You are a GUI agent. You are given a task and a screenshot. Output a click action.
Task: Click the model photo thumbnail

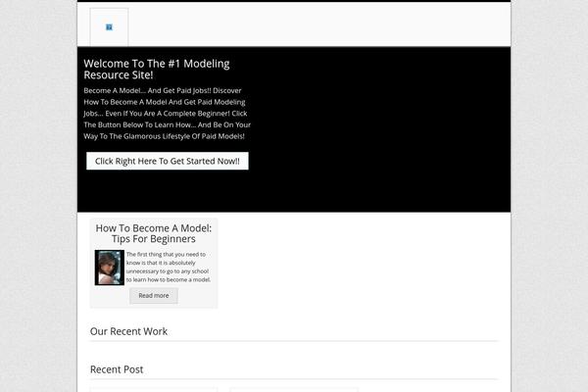(x=110, y=268)
